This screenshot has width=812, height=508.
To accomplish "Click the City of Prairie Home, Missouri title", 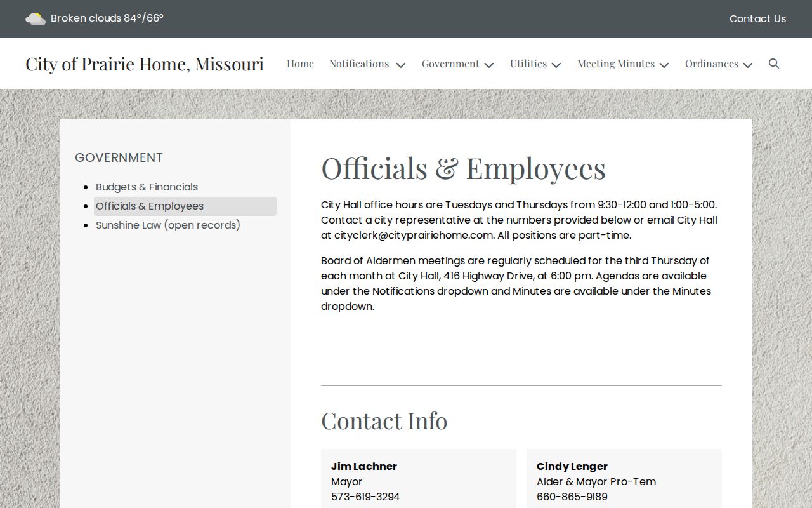I will pyautogui.click(x=145, y=63).
